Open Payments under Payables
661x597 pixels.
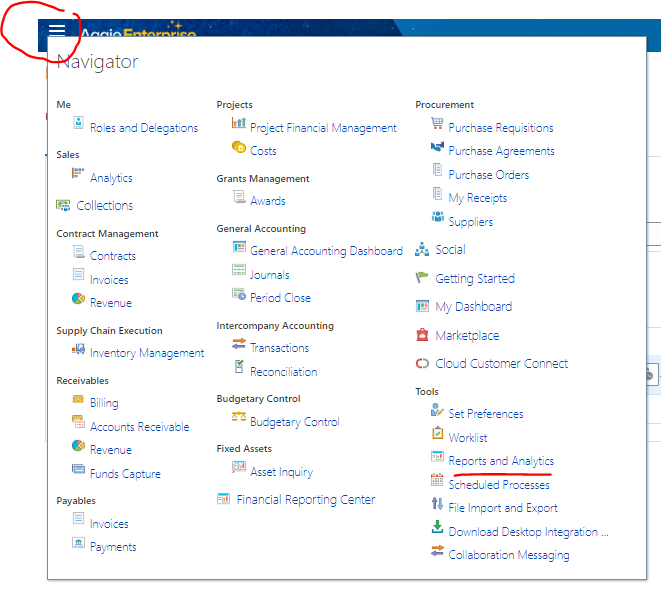113,547
